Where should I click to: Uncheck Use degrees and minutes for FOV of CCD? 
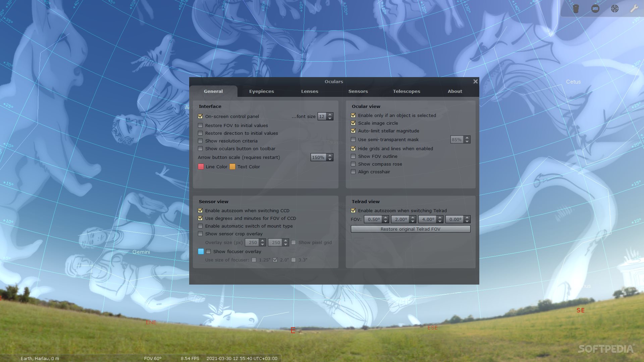(x=200, y=218)
